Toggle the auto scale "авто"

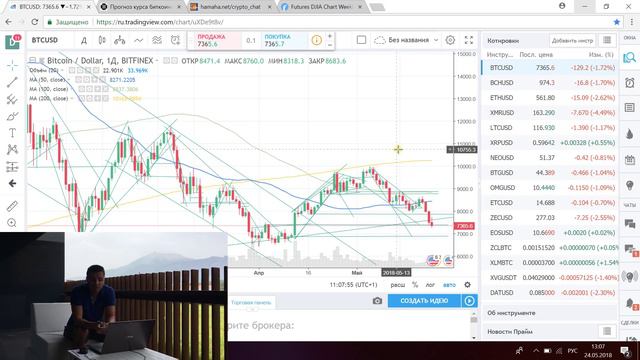pos(449,284)
